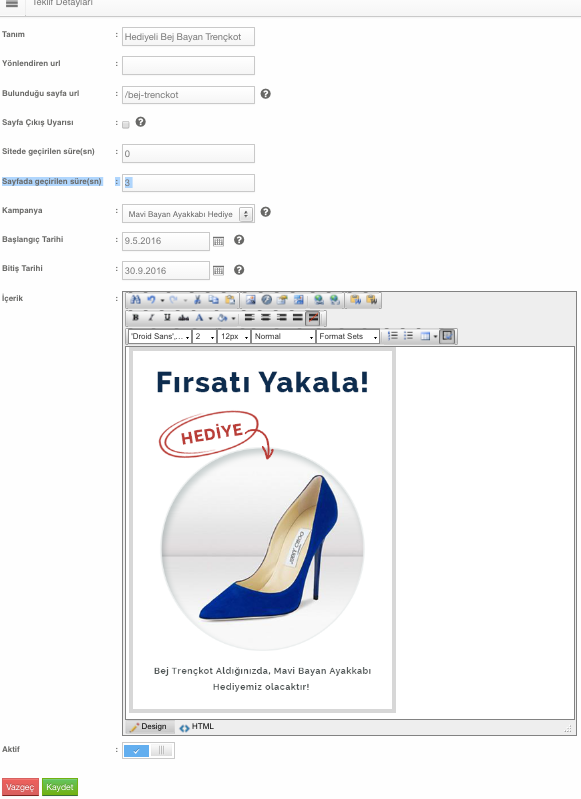
Task: Click Sayfada geçirilen süre field
Action: click(189, 182)
